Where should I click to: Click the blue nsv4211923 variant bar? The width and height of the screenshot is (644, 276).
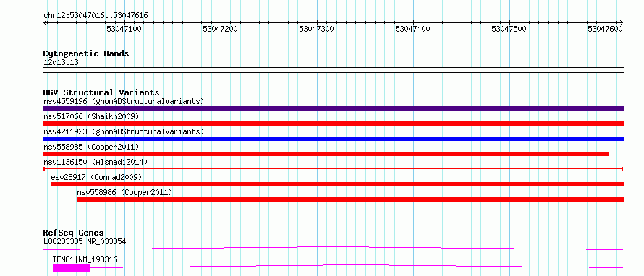coord(333,139)
